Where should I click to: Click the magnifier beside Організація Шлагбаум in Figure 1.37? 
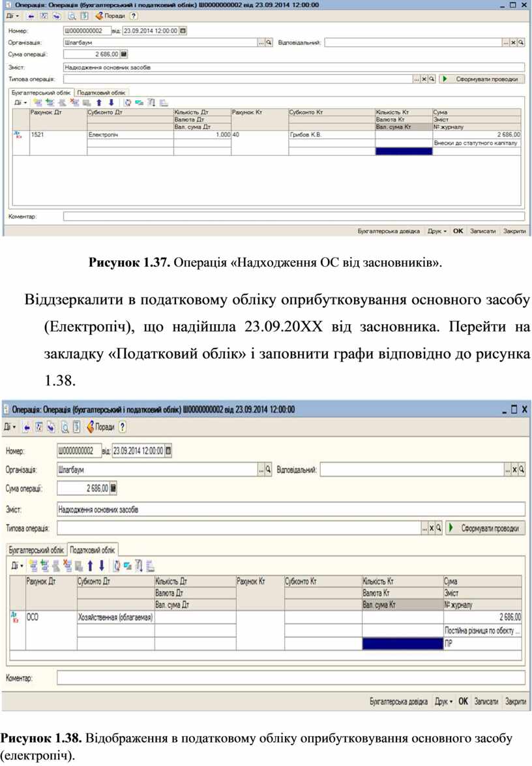point(269,42)
